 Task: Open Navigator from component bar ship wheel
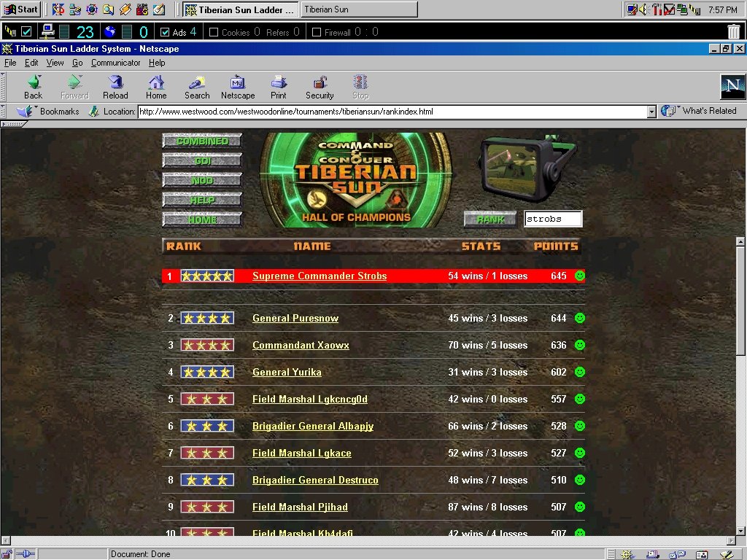pos(627,554)
